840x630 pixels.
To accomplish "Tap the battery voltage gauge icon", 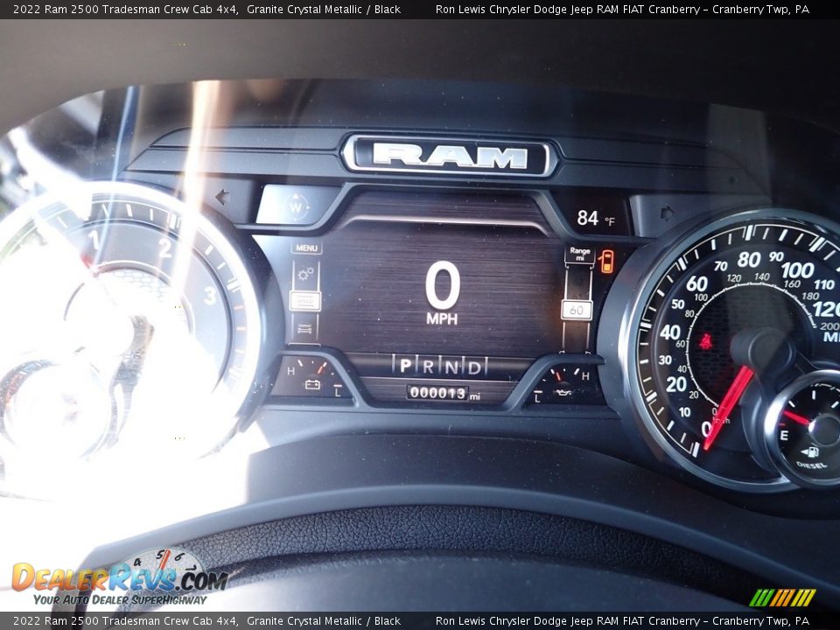I will pyautogui.click(x=312, y=384).
